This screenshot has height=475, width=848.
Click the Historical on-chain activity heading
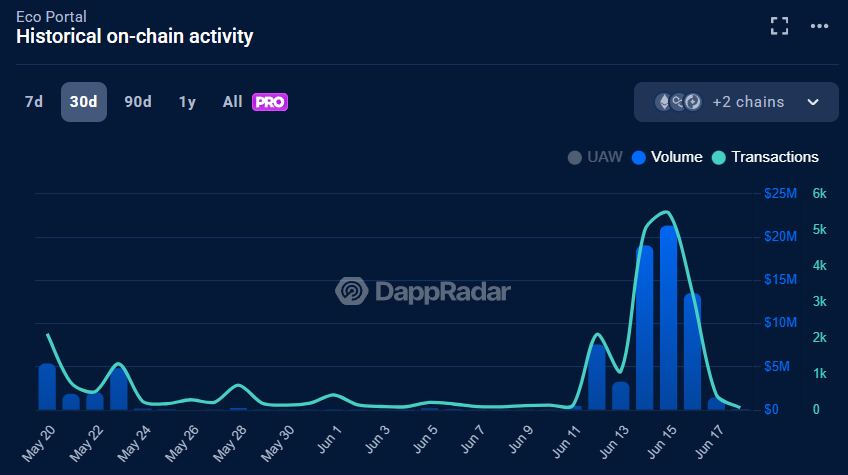click(135, 36)
